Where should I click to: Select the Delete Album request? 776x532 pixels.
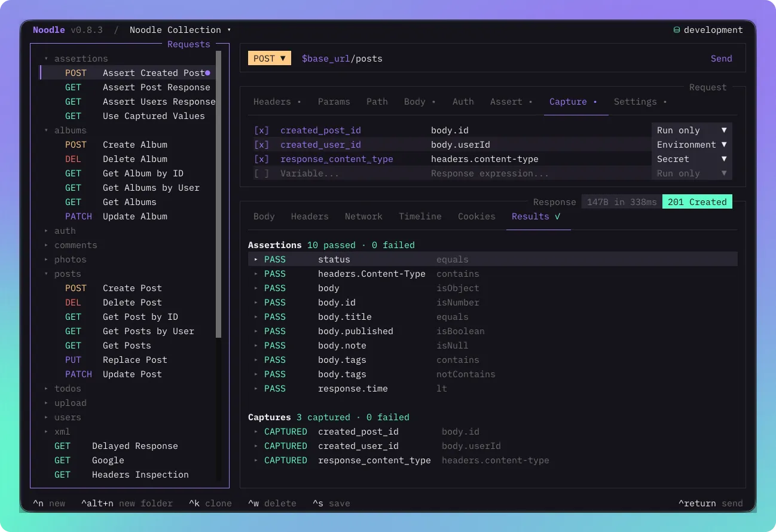[x=127, y=159]
